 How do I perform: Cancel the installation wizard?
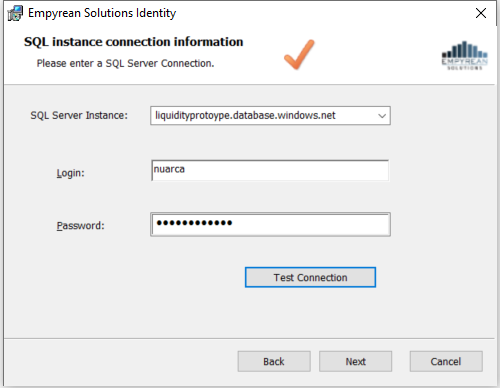click(x=446, y=361)
